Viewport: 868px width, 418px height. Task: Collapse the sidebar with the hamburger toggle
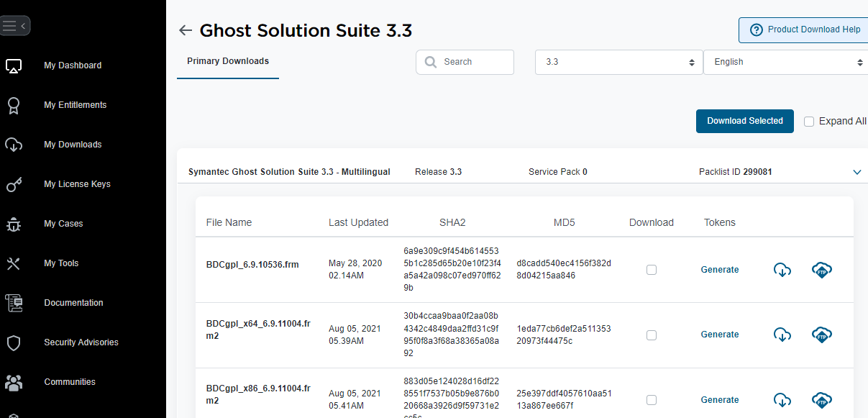pyautogui.click(x=14, y=26)
